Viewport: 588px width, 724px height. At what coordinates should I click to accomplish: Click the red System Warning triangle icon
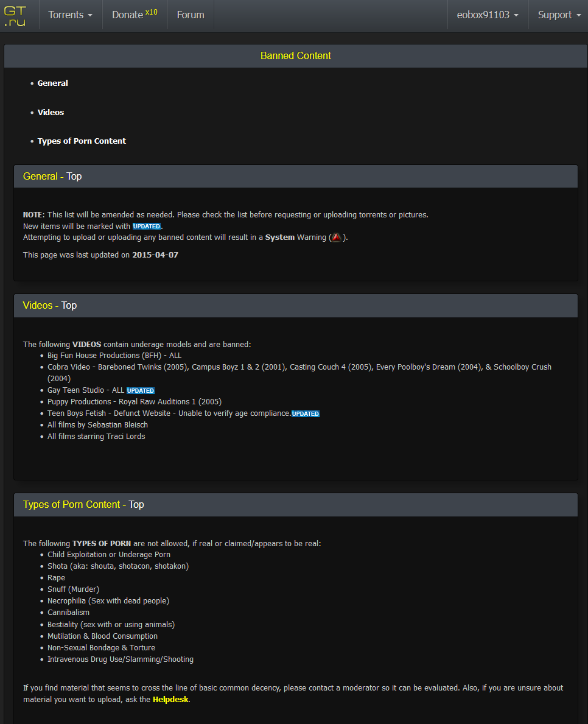click(336, 237)
